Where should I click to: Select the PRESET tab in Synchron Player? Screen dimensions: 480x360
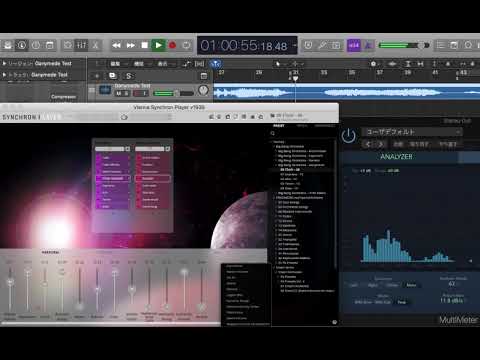279,126
